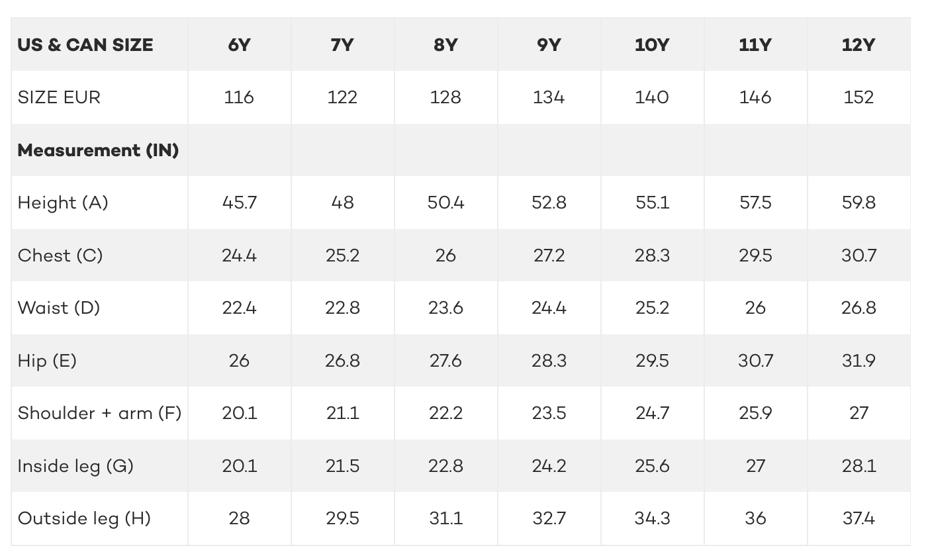Click the US & CAN SIZE header cell
This screenshot has width=928, height=560.
[85, 45]
